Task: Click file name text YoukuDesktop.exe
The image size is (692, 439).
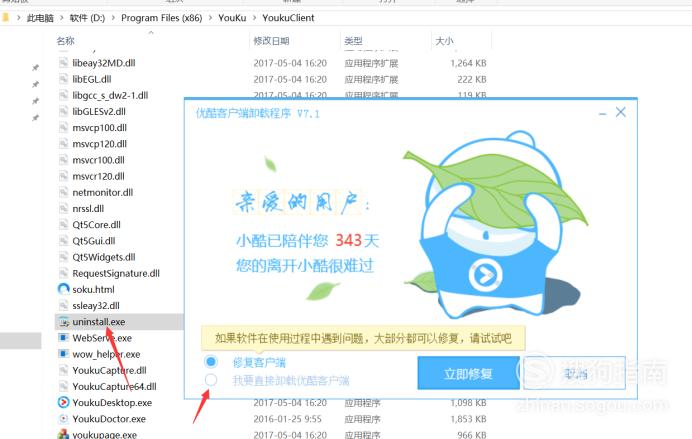Action: click(x=112, y=402)
